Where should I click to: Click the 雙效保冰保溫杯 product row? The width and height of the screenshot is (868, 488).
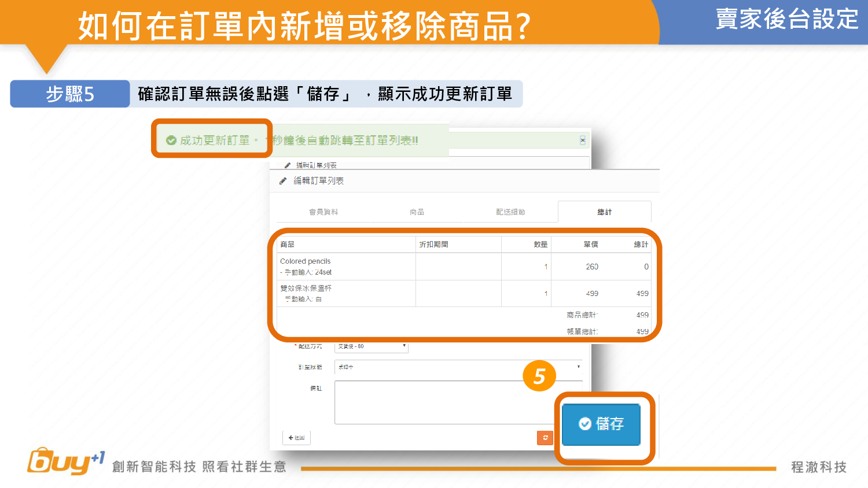346,293
